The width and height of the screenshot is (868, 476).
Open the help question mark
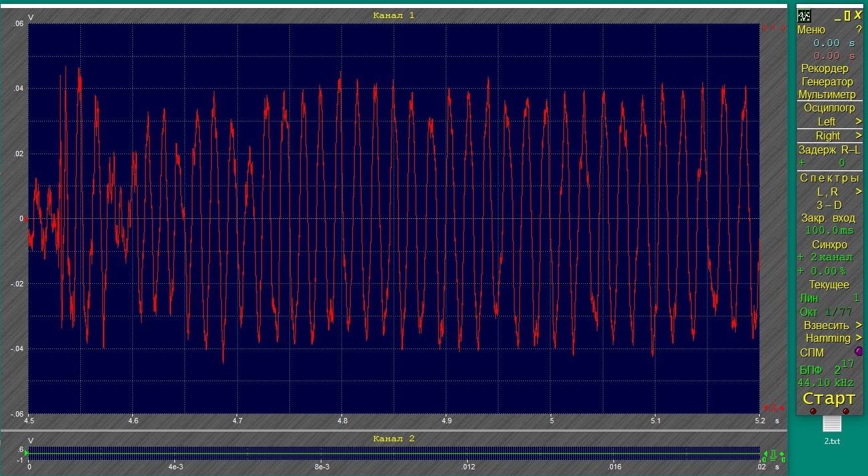click(859, 29)
